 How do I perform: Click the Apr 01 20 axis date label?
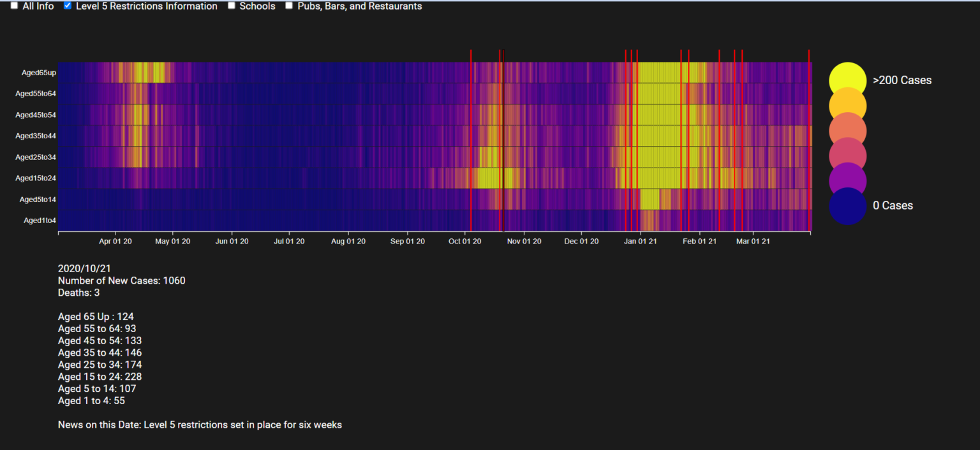coord(115,242)
